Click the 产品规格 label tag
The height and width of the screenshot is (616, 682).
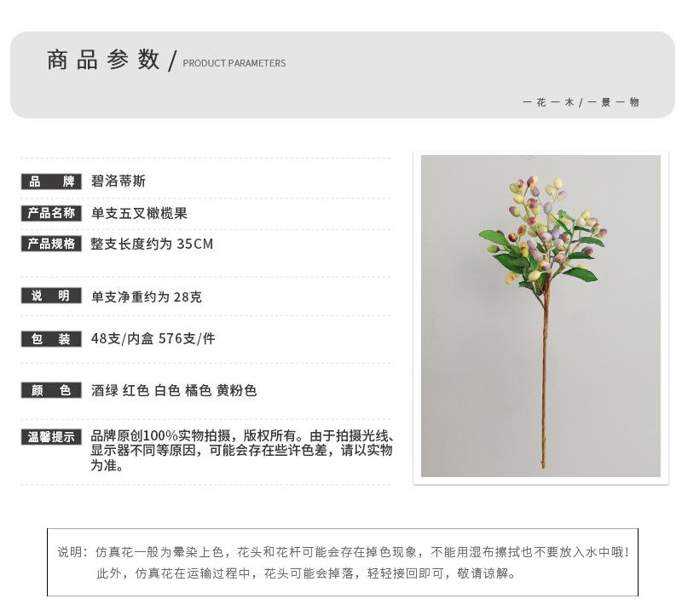[x=51, y=244]
